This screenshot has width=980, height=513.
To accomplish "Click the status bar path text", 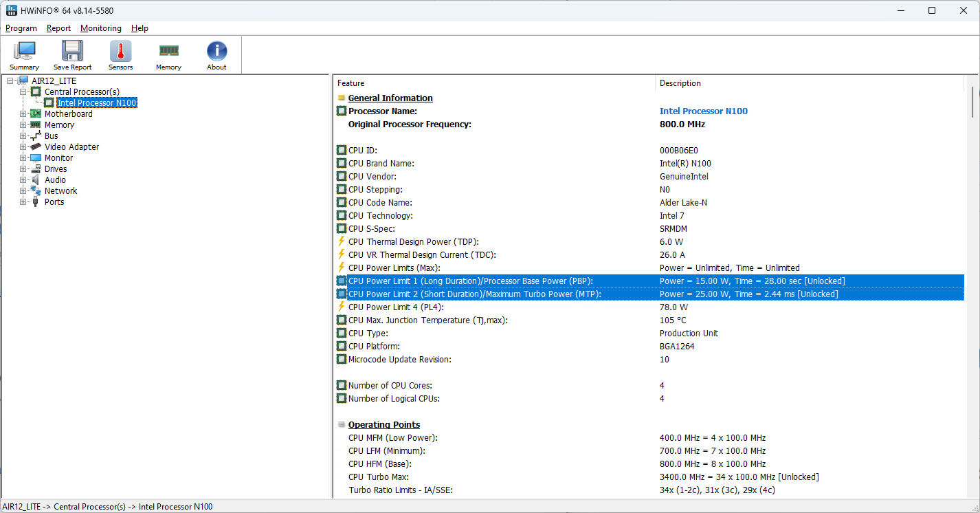I will pos(107,507).
